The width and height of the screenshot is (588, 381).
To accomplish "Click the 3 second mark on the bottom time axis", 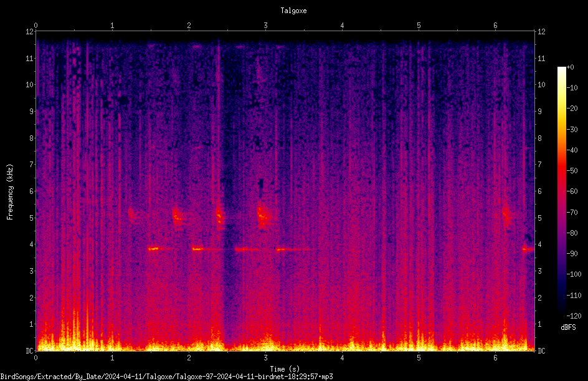I will (x=265, y=358).
